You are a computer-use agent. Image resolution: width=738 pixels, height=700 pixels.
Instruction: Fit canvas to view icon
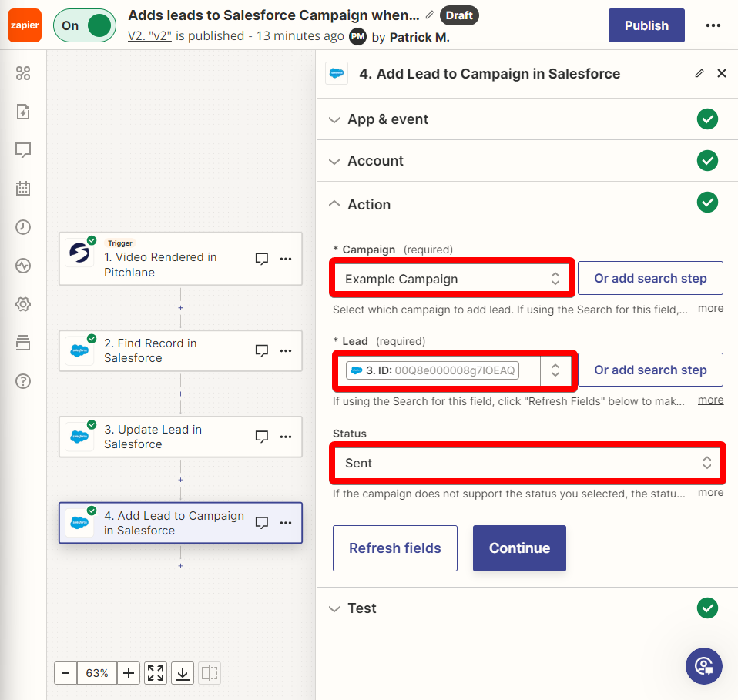click(156, 673)
